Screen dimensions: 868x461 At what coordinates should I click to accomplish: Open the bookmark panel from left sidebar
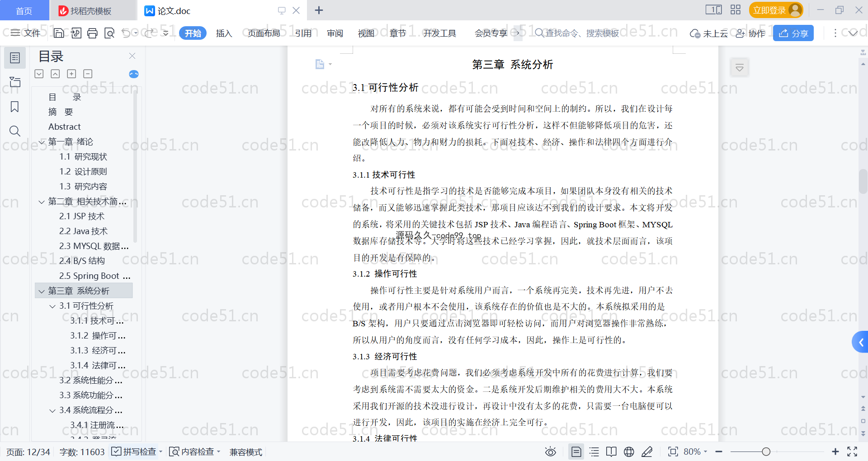(x=15, y=107)
